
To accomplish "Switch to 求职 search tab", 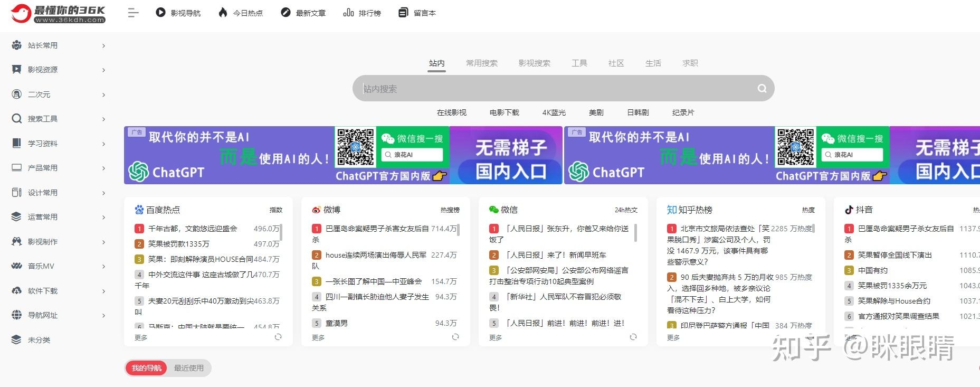I will [x=690, y=63].
